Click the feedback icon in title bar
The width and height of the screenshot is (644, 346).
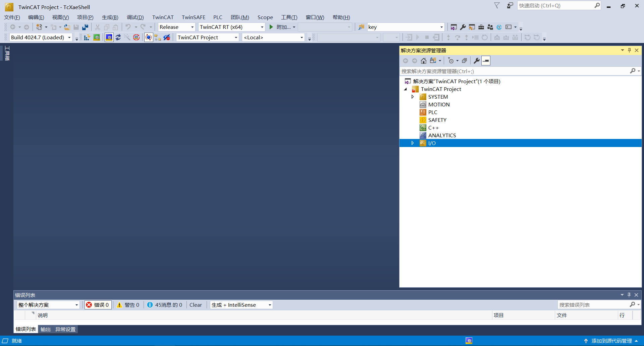[510, 6]
